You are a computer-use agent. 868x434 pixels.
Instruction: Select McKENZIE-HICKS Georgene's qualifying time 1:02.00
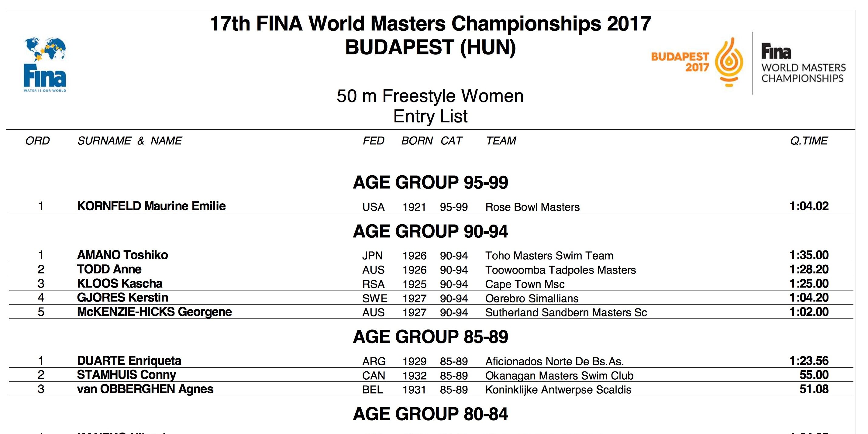tap(809, 312)
